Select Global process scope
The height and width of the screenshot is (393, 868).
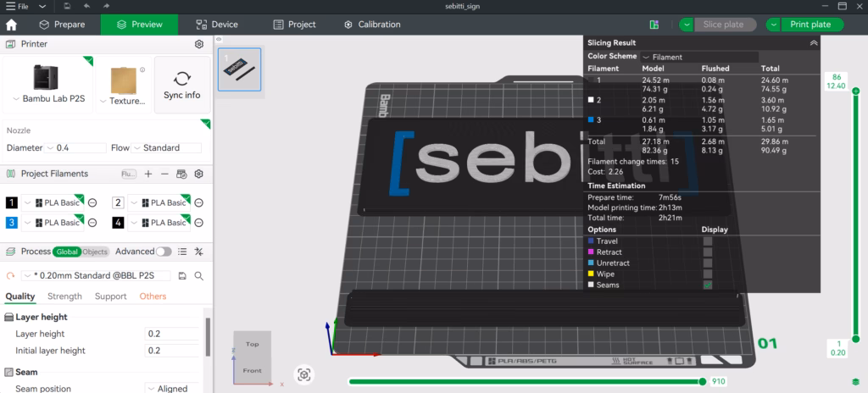coord(67,252)
